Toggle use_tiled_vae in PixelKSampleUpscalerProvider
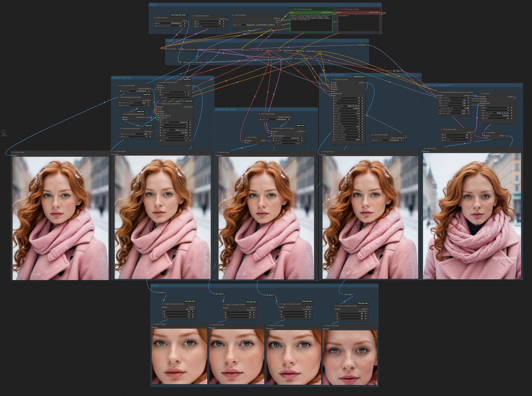Image resolution: width=532 pixels, height=396 pixels. [x=175, y=138]
